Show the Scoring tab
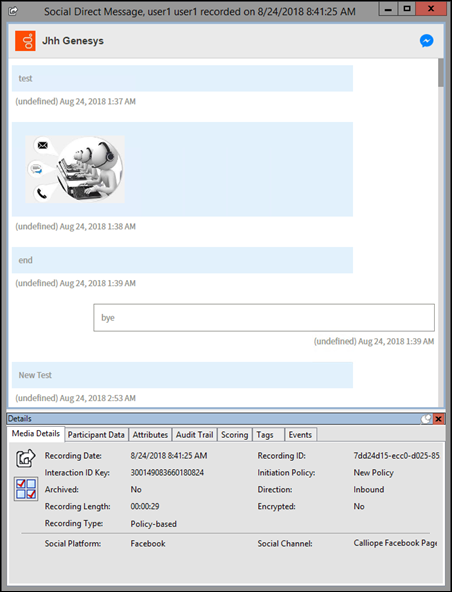The height and width of the screenshot is (592, 452). (x=234, y=435)
